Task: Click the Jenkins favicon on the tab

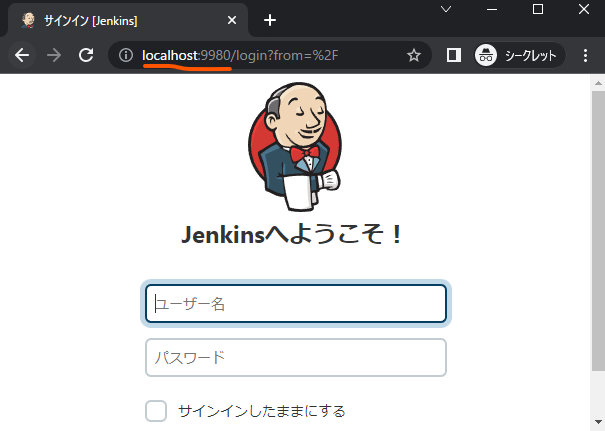Action: [x=28, y=20]
